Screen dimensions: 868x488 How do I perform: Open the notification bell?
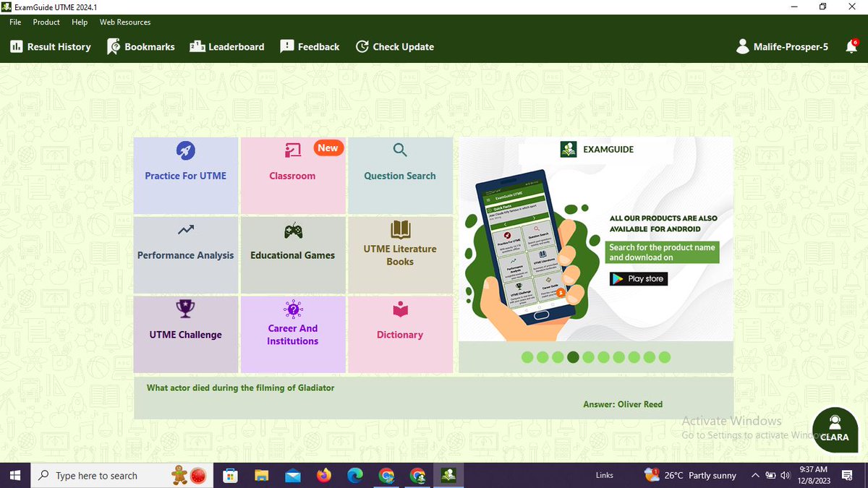pos(851,46)
